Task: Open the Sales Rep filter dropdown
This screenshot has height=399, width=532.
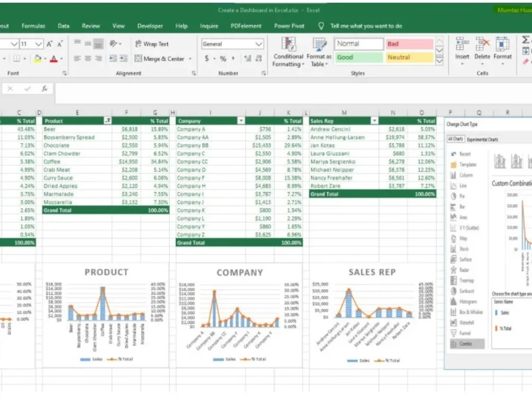Action: pyautogui.click(x=375, y=121)
